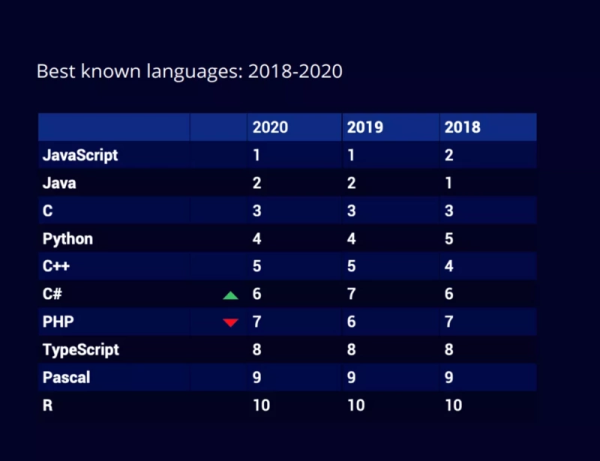Select R's 2020 rank cell
This screenshot has width=600, height=461.
point(260,406)
